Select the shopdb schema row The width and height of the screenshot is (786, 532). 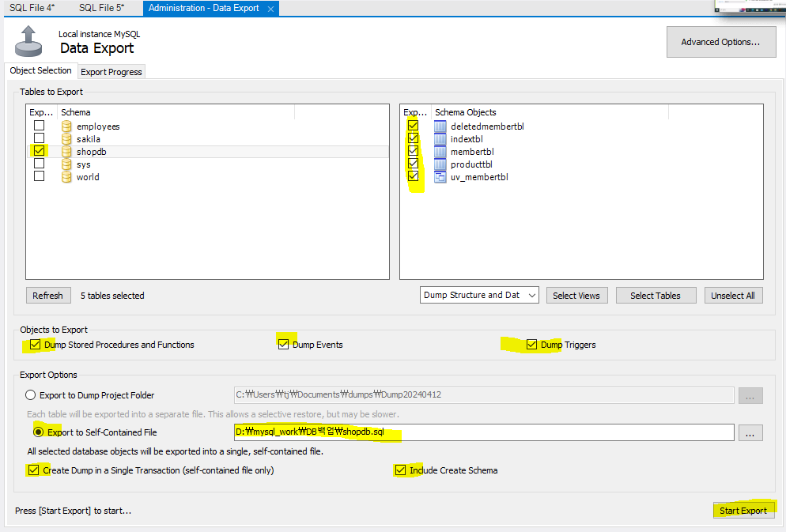click(207, 151)
